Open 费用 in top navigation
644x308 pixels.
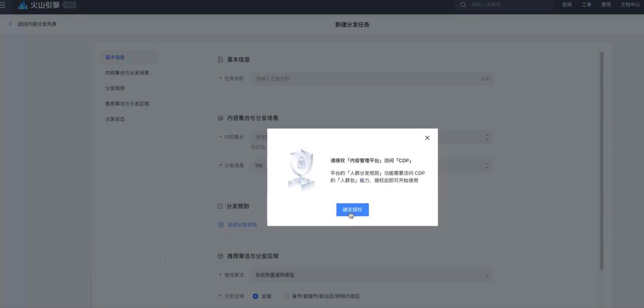tap(606, 5)
